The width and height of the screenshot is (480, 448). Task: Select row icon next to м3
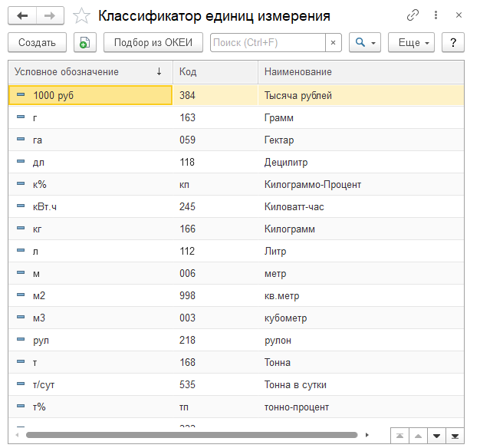[21, 318]
